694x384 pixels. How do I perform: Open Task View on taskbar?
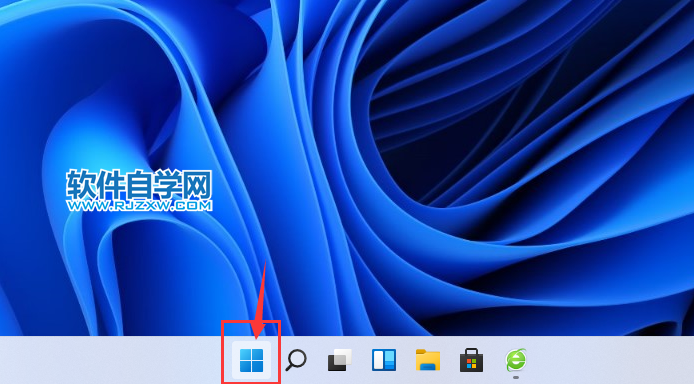click(x=339, y=360)
